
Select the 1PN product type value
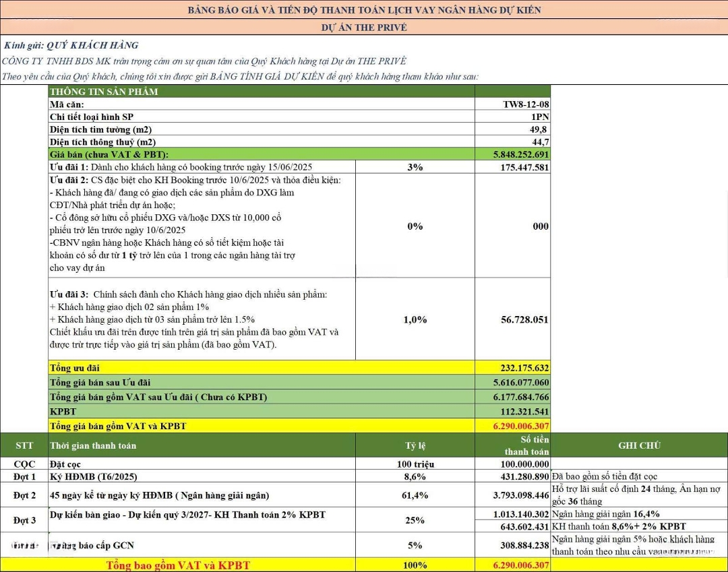click(539, 117)
